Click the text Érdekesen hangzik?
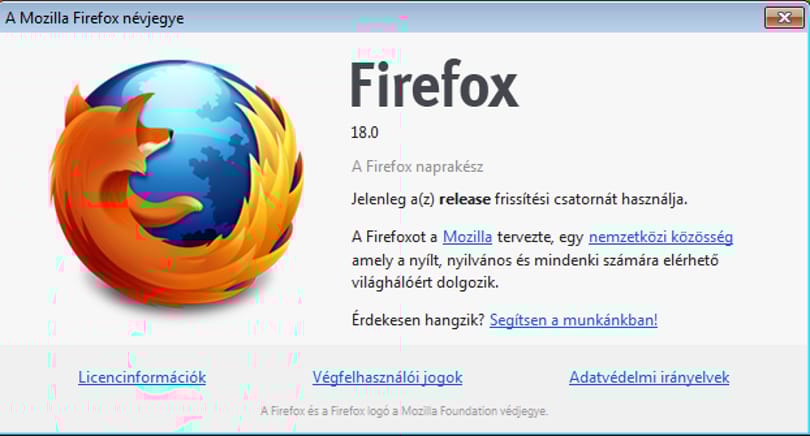Screen dimensions: 810x436 (418, 320)
